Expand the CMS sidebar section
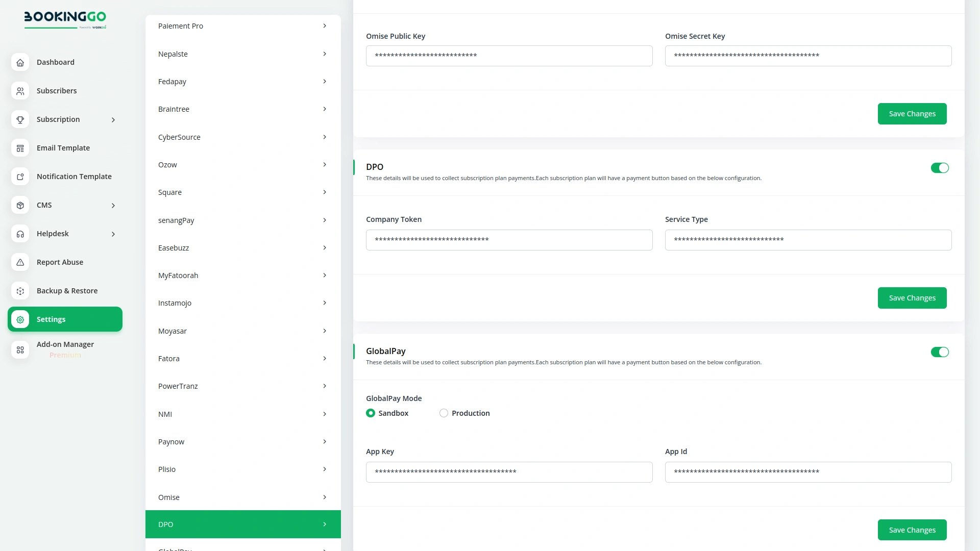The image size is (980, 551). point(113,205)
